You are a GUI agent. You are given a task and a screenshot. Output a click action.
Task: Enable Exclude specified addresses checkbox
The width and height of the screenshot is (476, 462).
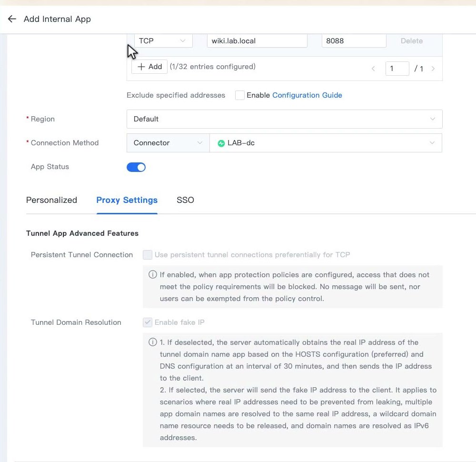[x=239, y=95]
